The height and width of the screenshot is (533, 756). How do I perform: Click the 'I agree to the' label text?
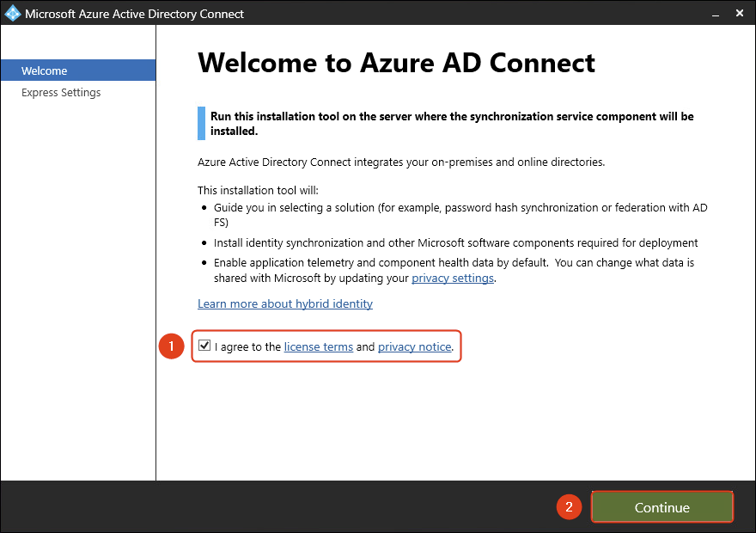pyautogui.click(x=247, y=346)
